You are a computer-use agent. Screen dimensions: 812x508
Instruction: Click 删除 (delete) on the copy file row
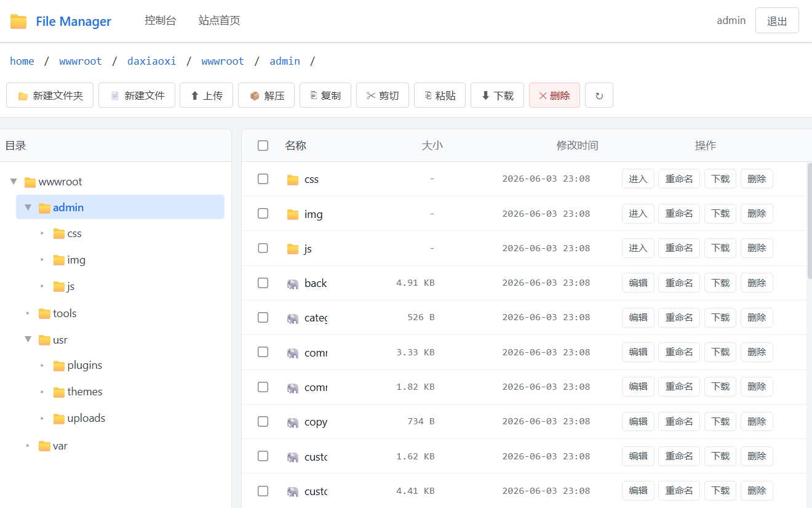click(x=757, y=421)
